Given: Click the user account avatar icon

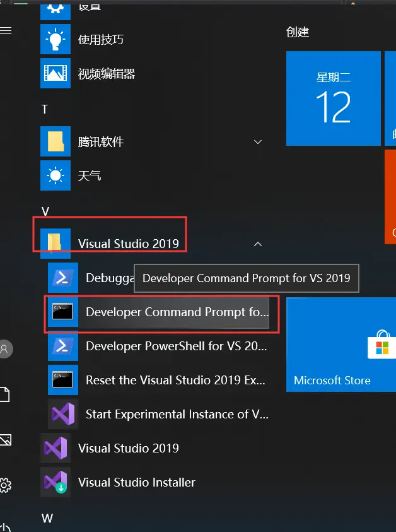Looking at the screenshot, I should pos(6,349).
